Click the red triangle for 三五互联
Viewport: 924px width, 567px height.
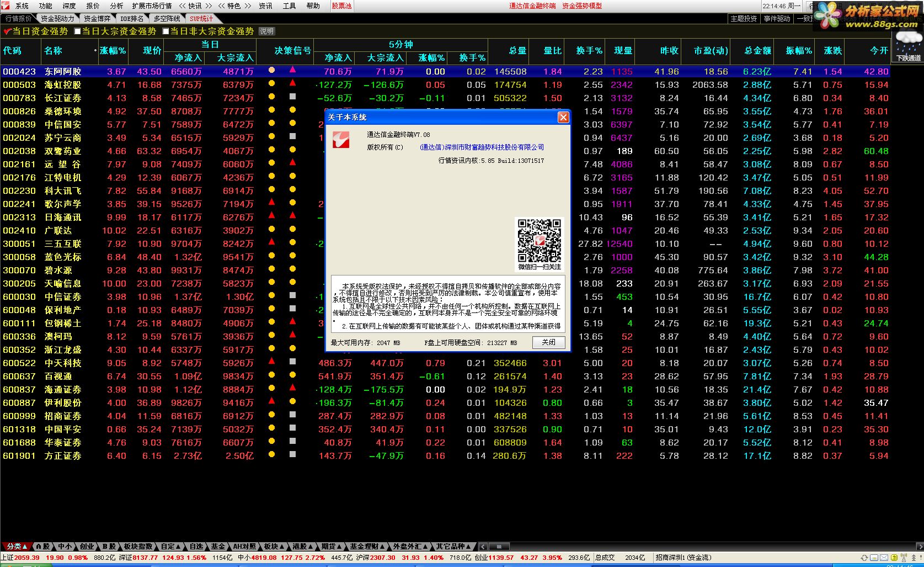tap(271, 242)
